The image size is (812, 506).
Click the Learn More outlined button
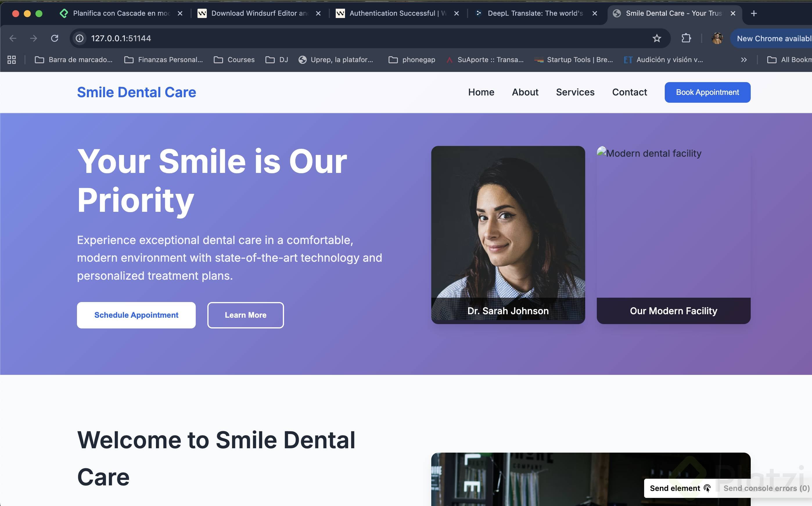(x=245, y=315)
